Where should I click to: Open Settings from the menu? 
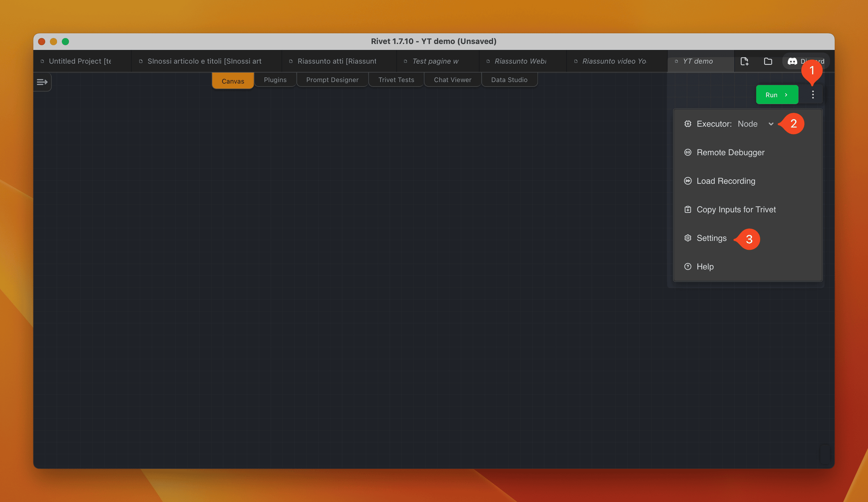[x=748, y=238]
